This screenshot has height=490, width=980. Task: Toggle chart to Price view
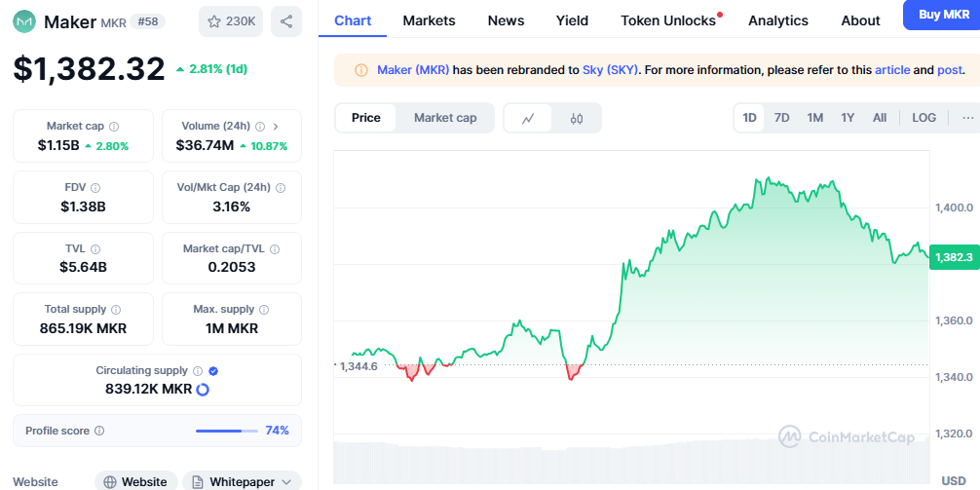366,118
